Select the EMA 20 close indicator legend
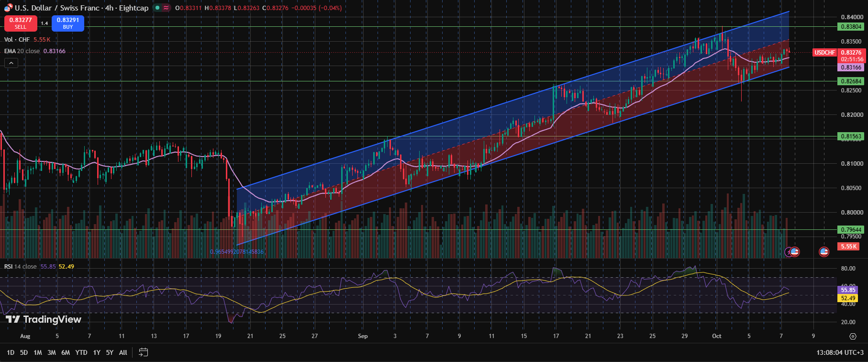Screen dimensions: 868x362 pos(22,51)
